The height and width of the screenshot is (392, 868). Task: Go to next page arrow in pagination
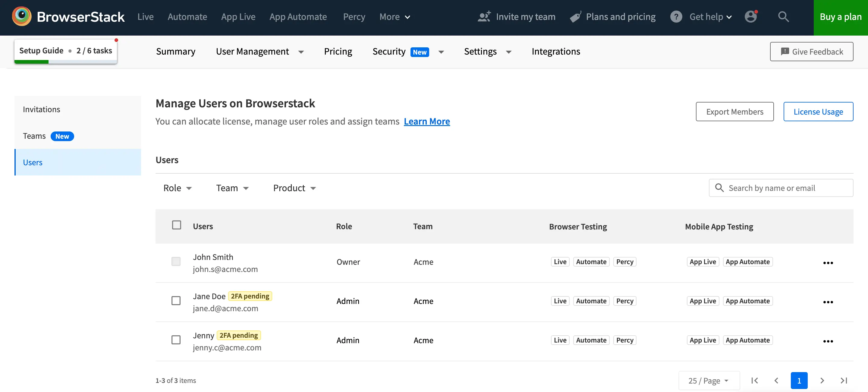pyautogui.click(x=822, y=381)
